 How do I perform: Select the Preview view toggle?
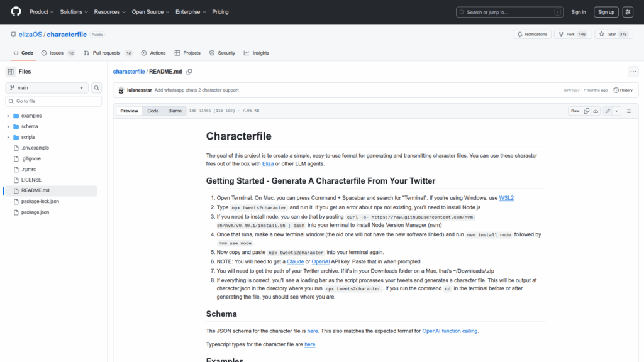(130, 111)
